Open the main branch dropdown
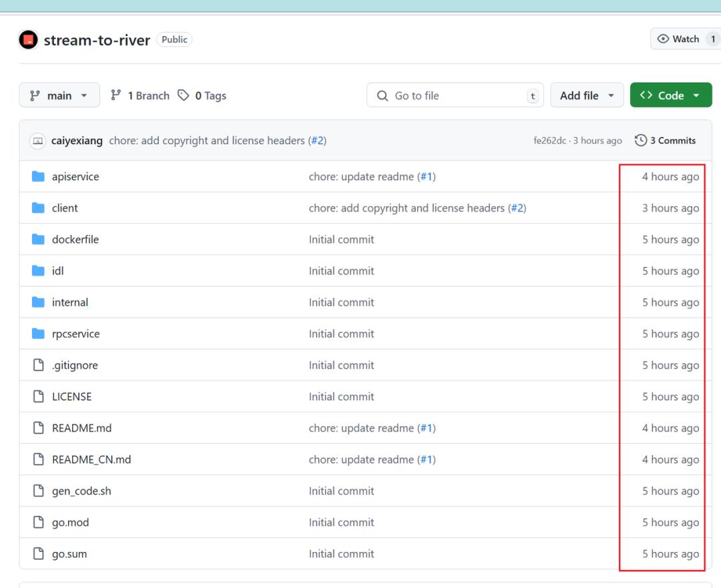The height and width of the screenshot is (588, 721). click(x=59, y=95)
